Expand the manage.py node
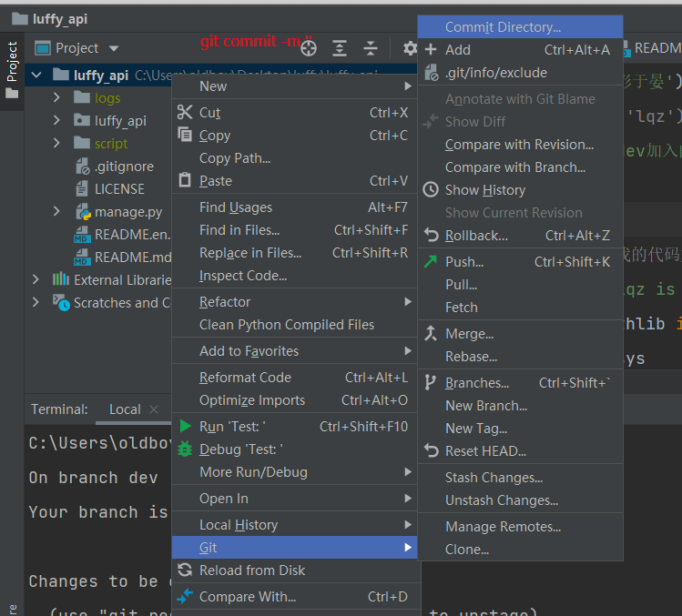The height and width of the screenshot is (616, 682). click(56, 211)
